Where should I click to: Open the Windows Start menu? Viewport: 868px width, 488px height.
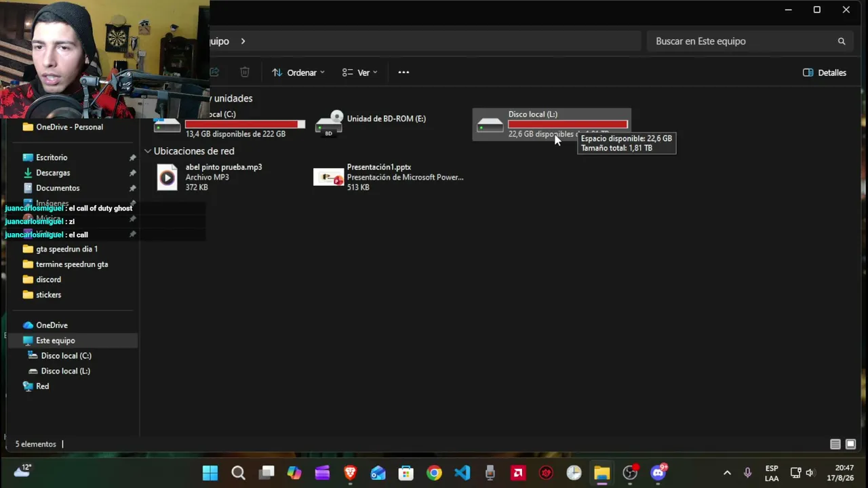pyautogui.click(x=210, y=473)
